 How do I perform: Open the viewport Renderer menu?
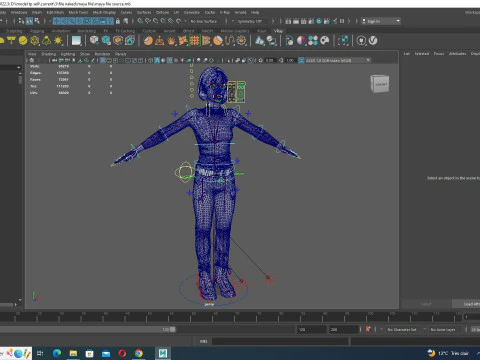click(x=102, y=54)
